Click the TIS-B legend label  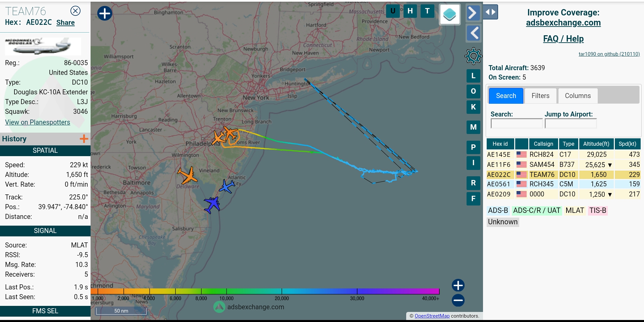pyautogui.click(x=598, y=211)
